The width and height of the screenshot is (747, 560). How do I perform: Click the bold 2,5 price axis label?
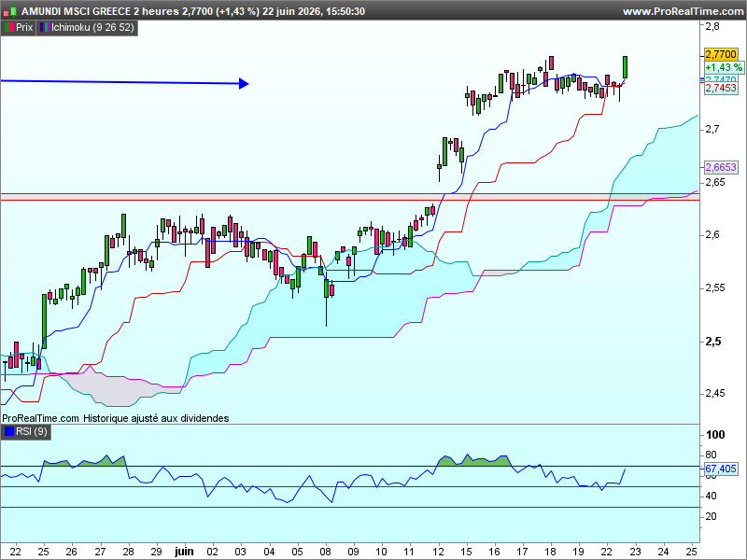(x=713, y=342)
